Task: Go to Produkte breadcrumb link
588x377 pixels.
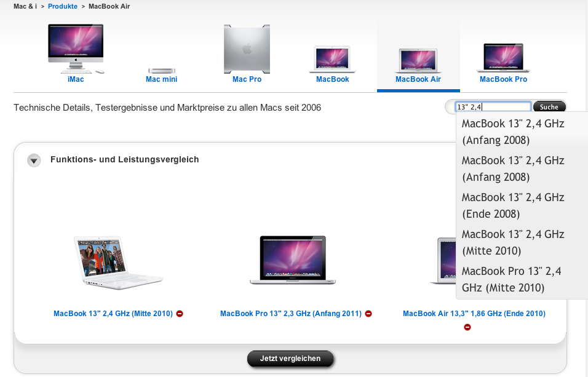Action: (x=63, y=6)
